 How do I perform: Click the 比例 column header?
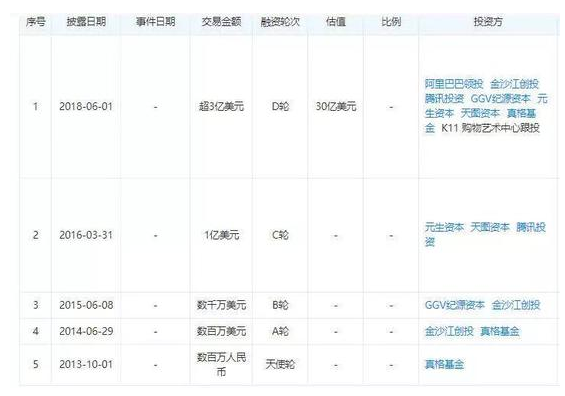[391, 22]
